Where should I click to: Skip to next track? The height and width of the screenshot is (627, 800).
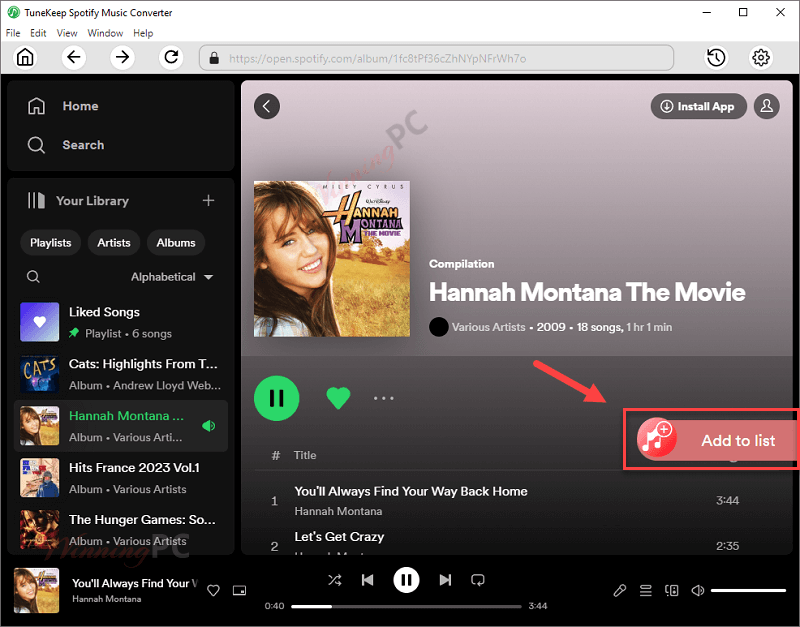tap(445, 580)
